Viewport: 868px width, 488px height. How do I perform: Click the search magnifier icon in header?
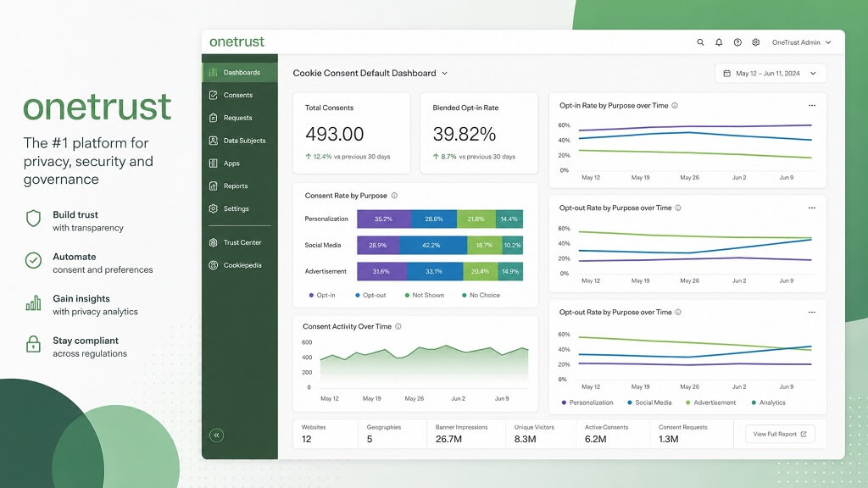[700, 42]
